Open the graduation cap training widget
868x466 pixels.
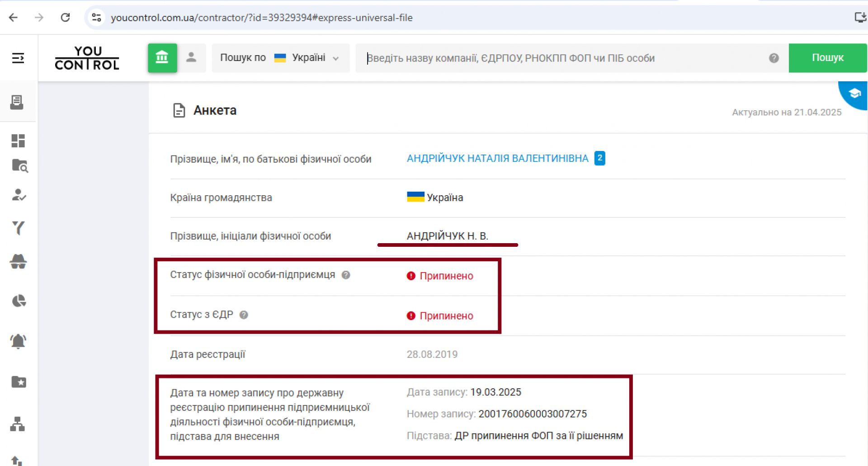[854, 94]
